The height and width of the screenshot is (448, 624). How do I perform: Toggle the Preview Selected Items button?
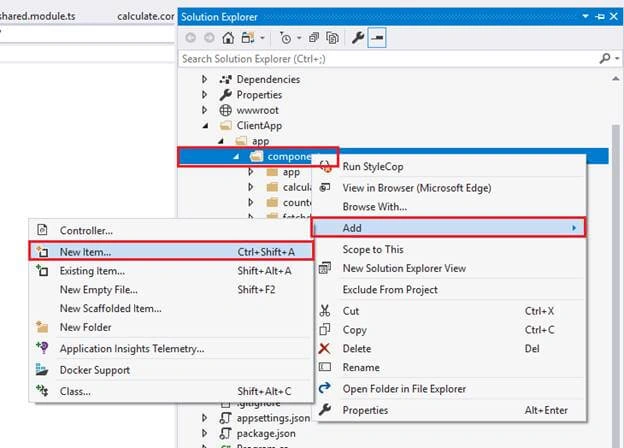point(377,38)
